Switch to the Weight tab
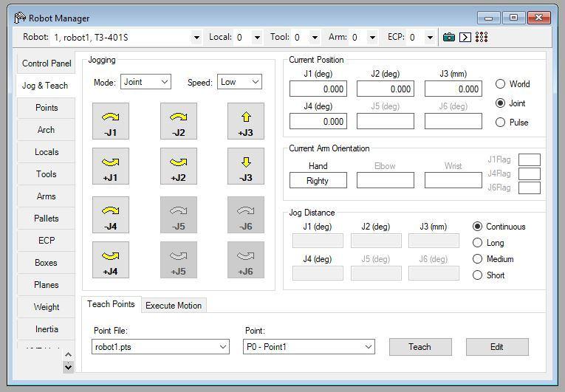Screen dimensions: 565x392 click(46, 307)
